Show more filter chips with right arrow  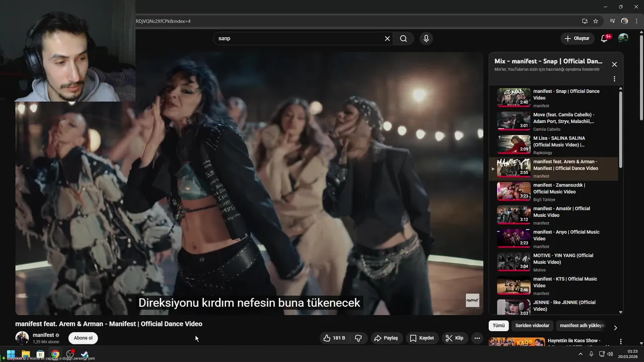coord(615,327)
